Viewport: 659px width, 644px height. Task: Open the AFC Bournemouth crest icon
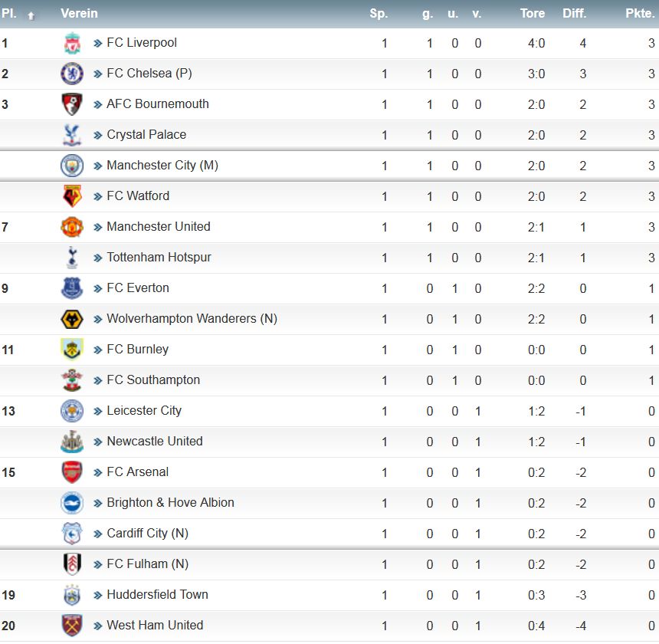pos(72,104)
